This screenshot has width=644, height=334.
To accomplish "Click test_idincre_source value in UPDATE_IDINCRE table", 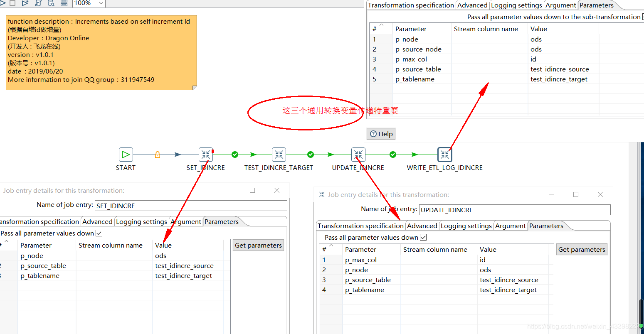I will pyautogui.click(x=509, y=280).
